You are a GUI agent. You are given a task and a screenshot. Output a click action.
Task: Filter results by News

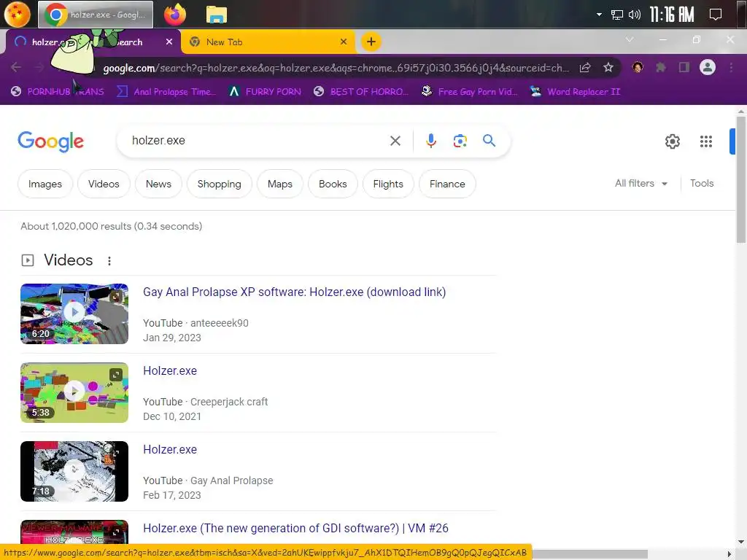point(158,184)
